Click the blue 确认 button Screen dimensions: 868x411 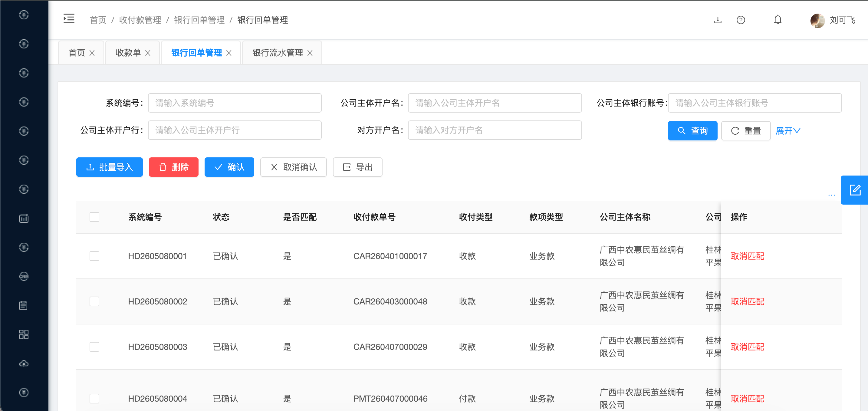[229, 167]
